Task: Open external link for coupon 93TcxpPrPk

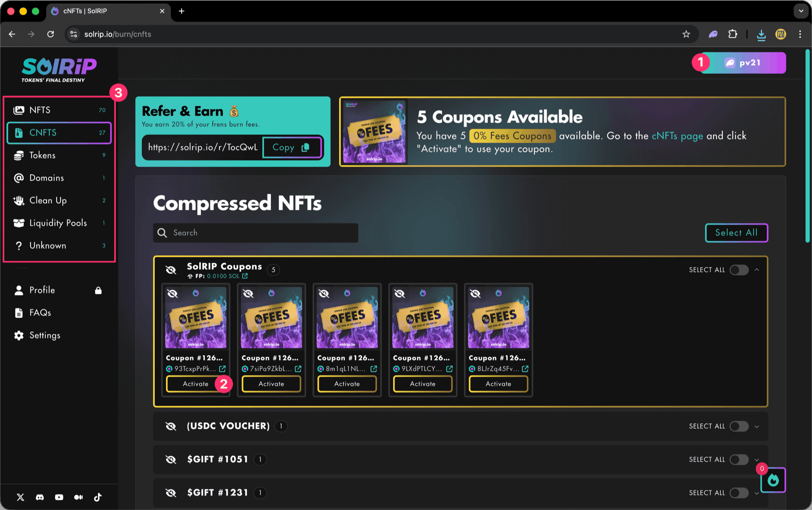Action: (x=222, y=369)
